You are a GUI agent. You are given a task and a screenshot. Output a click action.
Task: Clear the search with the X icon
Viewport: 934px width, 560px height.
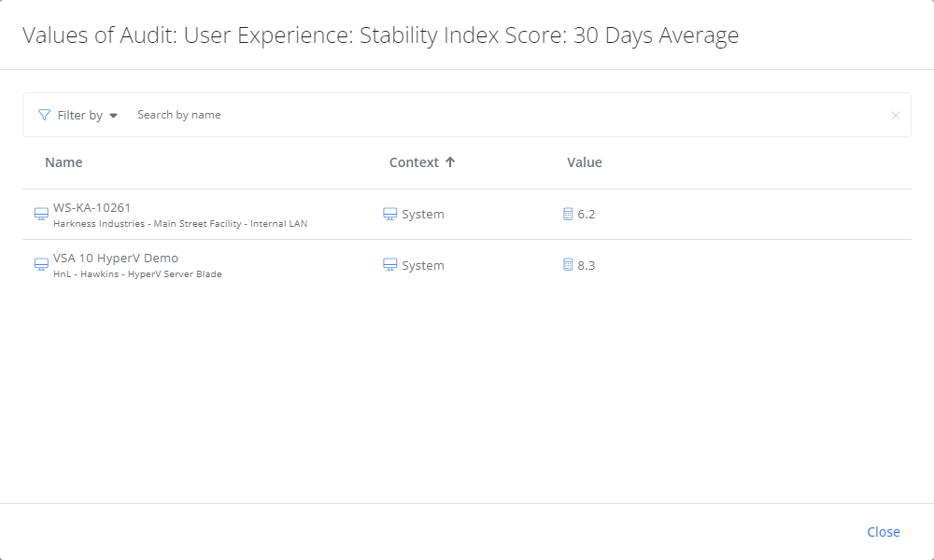coord(896,116)
